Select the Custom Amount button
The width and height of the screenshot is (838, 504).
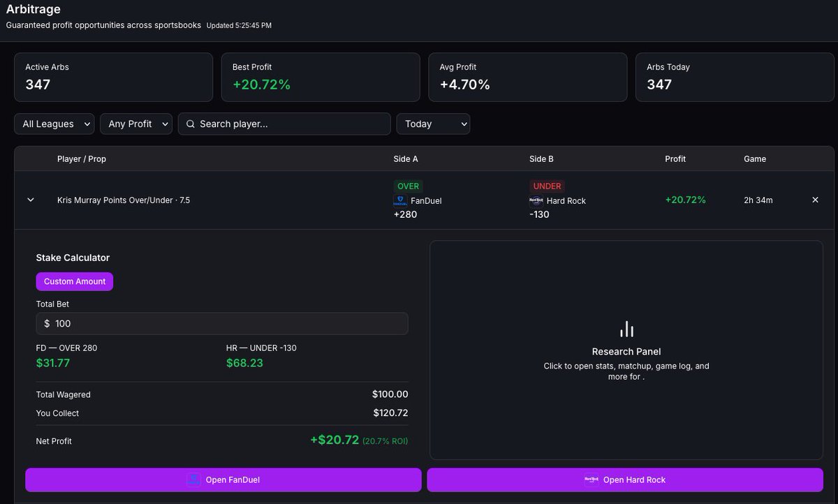(75, 281)
